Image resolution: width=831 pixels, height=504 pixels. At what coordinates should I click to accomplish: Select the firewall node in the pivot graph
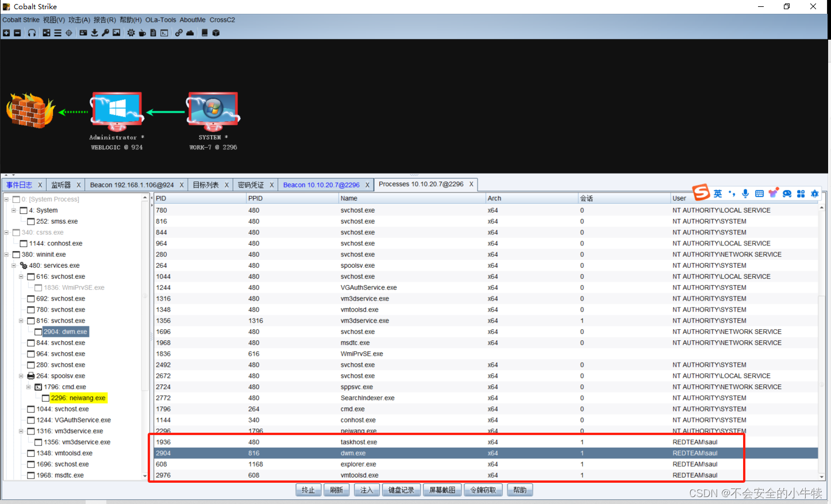click(30, 110)
